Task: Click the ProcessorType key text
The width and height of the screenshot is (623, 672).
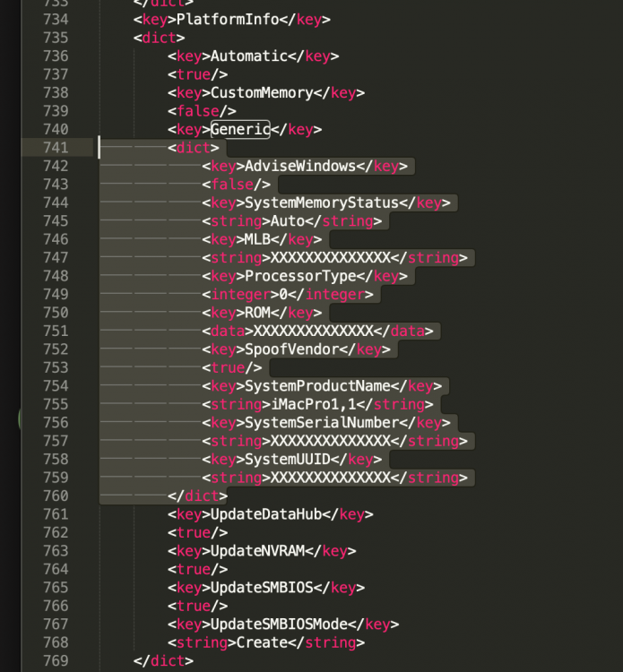Action: [300, 276]
